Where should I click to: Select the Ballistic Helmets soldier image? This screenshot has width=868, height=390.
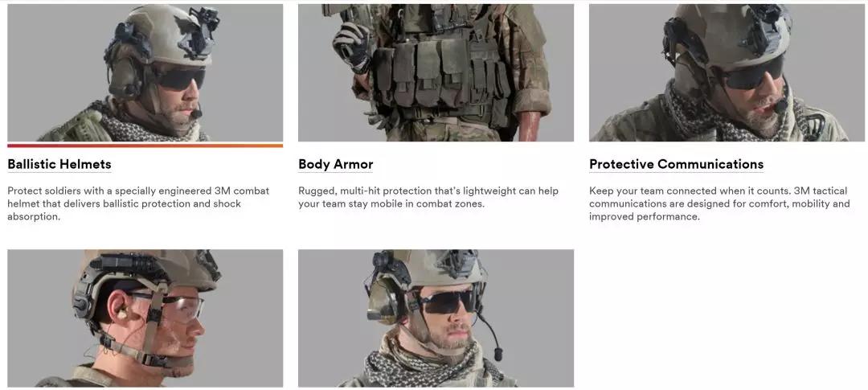[145, 72]
